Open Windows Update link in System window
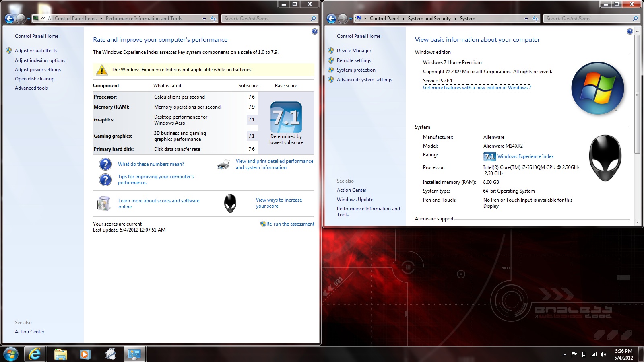This screenshot has height=362, width=644. (x=355, y=200)
